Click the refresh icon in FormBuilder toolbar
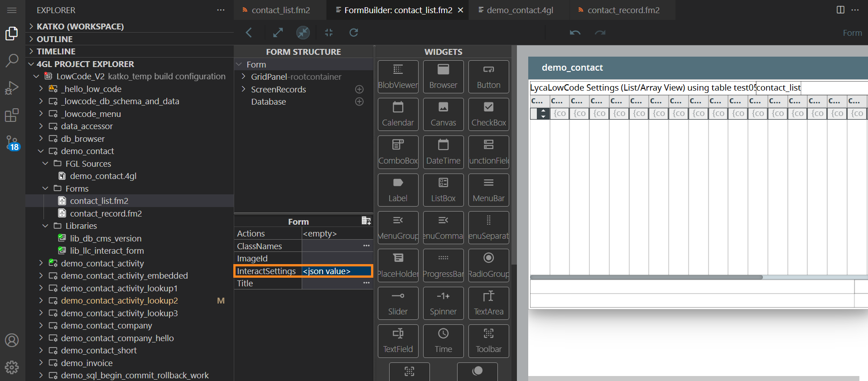This screenshot has width=868, height=381. coord(354,32)
